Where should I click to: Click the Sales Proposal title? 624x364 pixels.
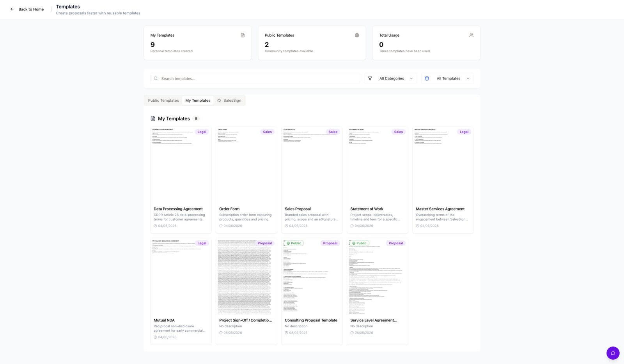(298, 209)
